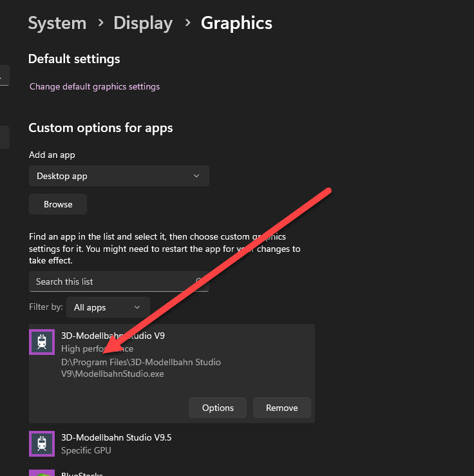
Task: Expand the Desktop app dropdown
Action: pyautogui.click(x=119, y=176)
